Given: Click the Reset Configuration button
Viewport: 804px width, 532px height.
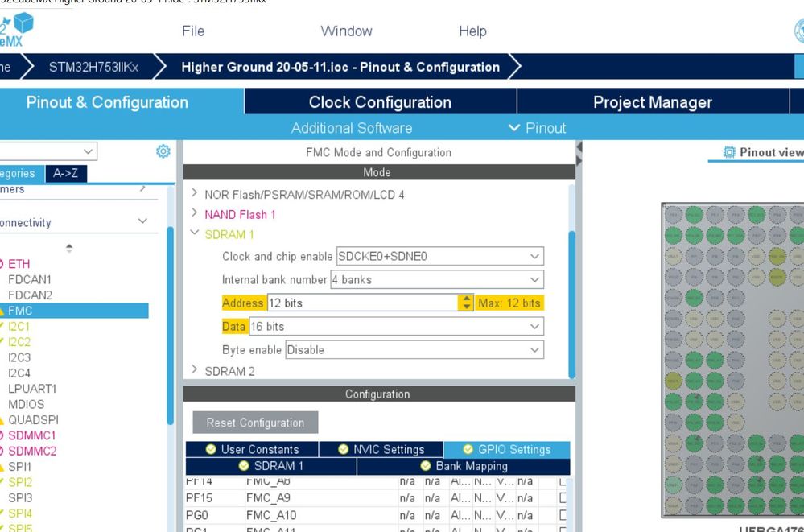Looking at the screenshot, I should pos(255,423).
